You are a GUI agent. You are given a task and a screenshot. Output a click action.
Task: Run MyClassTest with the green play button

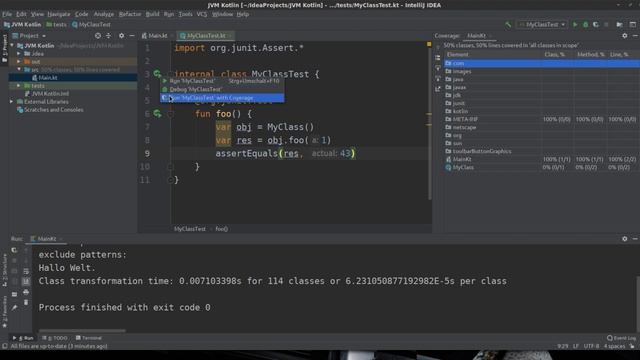575,24
